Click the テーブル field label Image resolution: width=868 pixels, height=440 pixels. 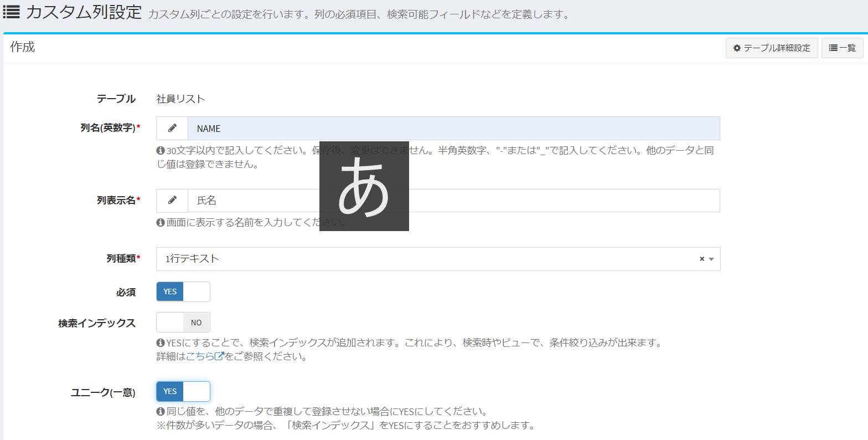coord(116,99)
